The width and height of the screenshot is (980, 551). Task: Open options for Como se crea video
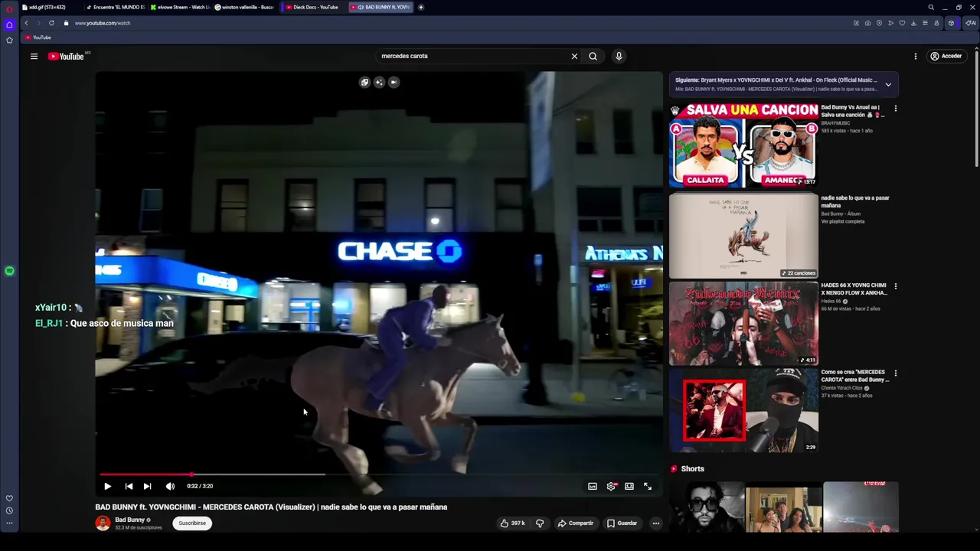[895, 373]
